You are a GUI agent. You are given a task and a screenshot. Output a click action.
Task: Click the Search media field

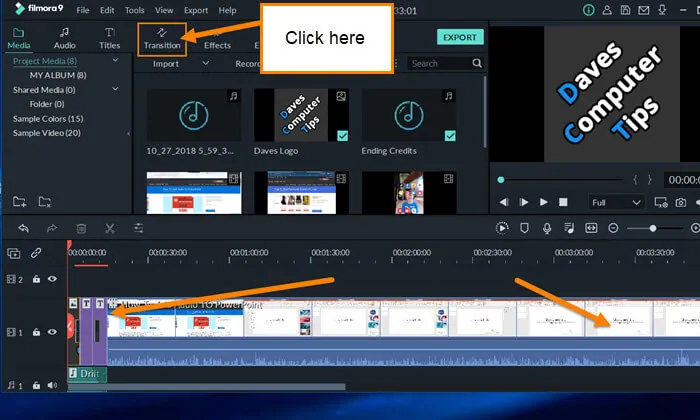click(x=440, y=63)
